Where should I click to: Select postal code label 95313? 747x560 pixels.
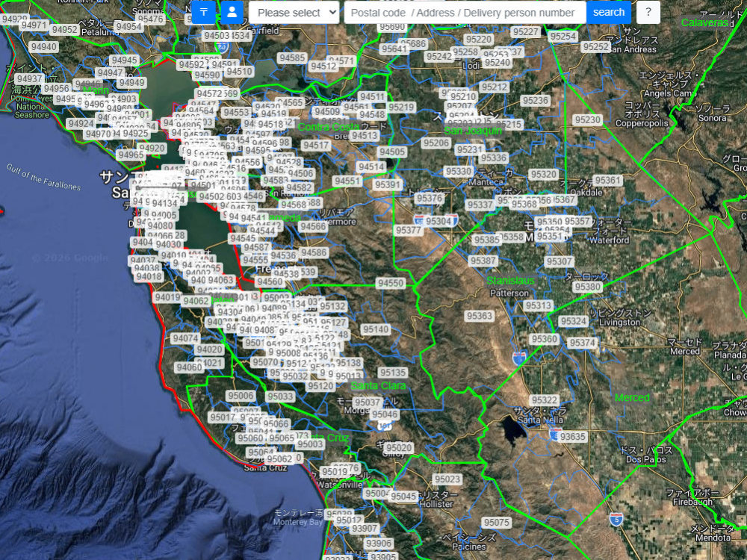pyautogui.click(x=539, y=305)
